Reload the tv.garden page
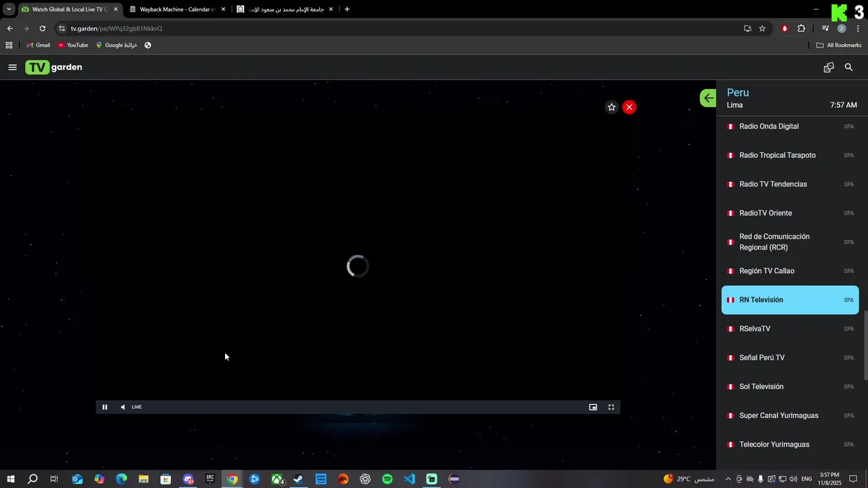 (x=42, y=28)
